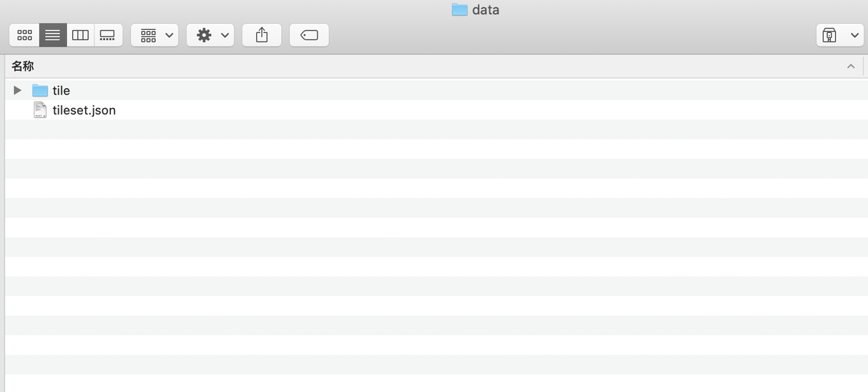Click the sort direction arrow in header

pos(851,66)
